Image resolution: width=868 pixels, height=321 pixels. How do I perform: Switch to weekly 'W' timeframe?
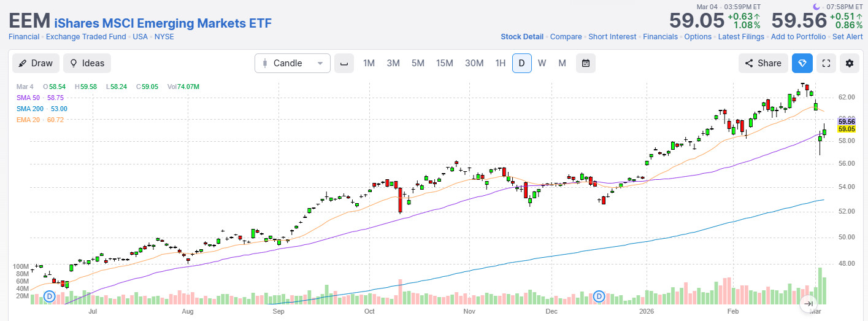[x=542, y=63]
